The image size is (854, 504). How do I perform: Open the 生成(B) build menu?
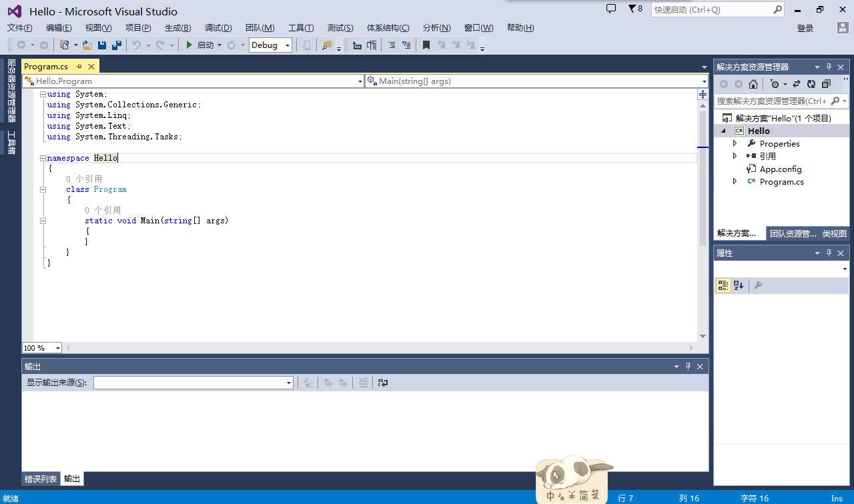coord(177,27)
